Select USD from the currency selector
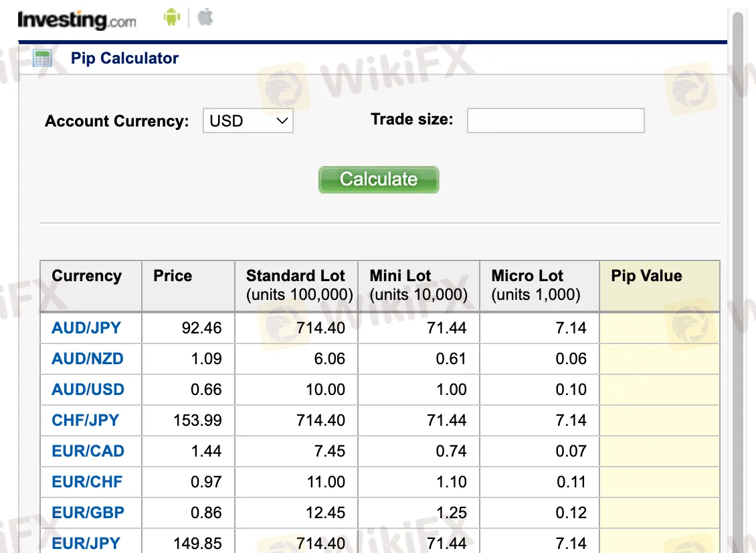Screen dimensions: 756x553 248,121
